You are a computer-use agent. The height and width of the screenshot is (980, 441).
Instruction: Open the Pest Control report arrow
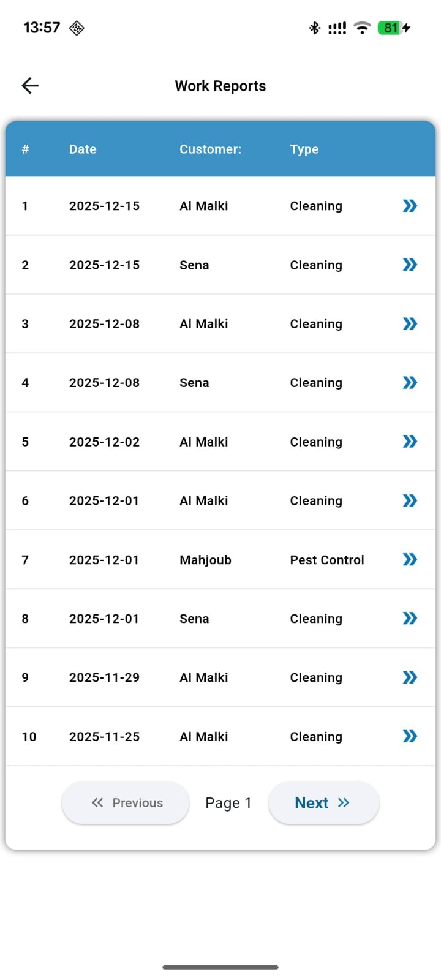pos(410,559)
